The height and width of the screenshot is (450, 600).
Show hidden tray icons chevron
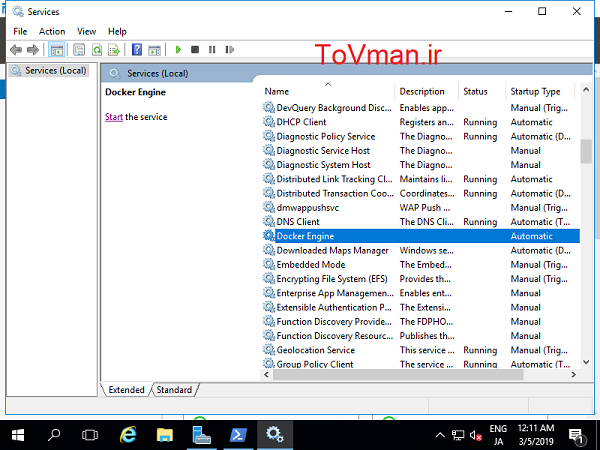point(440,435)
